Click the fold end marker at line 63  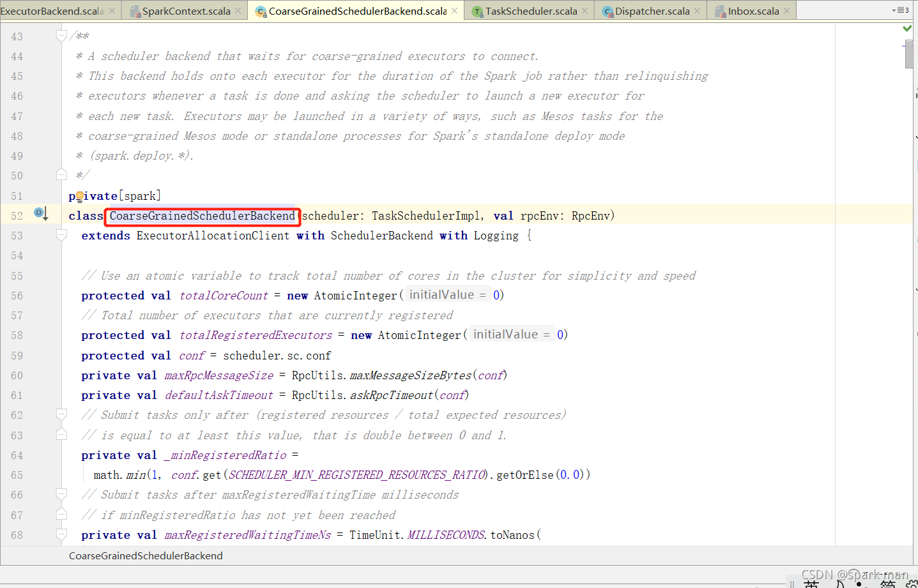click(61, 434)
